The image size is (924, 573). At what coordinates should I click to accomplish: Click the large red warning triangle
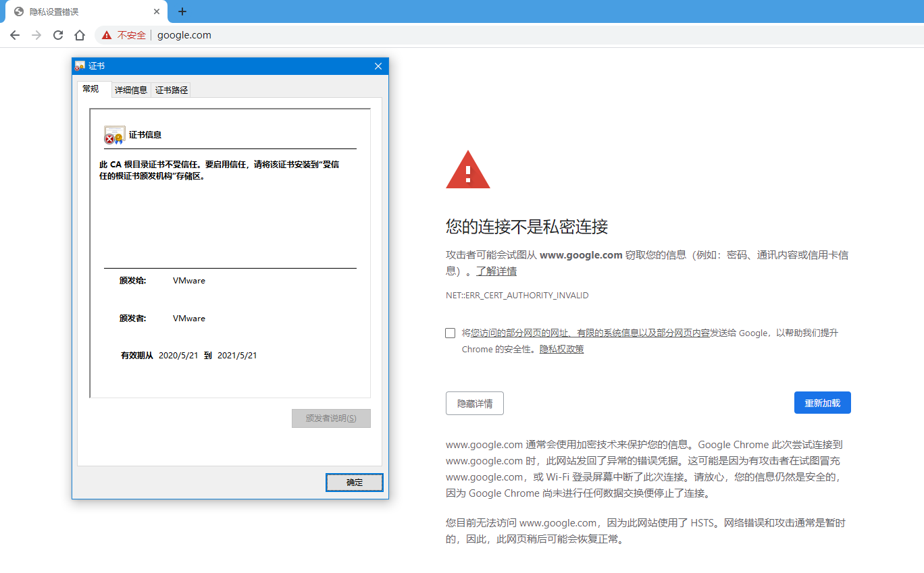pyautogui.click(x=468, y=169)
